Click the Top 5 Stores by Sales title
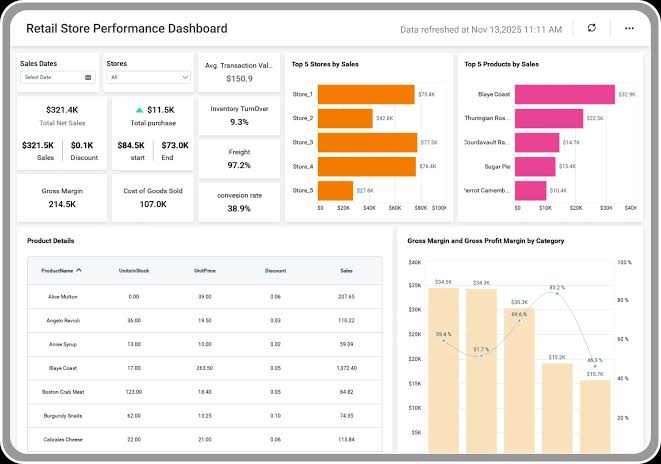This screenshot has width=661, height=464. click(325, 64)
